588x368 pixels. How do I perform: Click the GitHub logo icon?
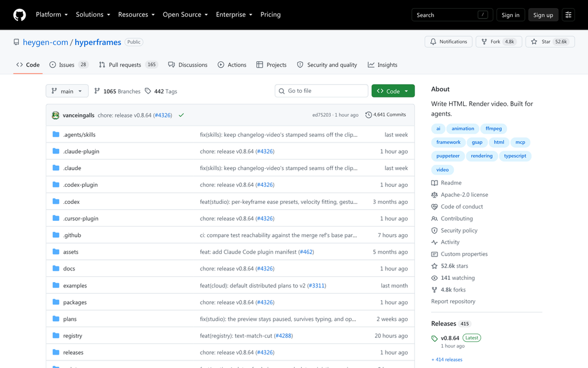pyautogui.click(x=19, y=15)
